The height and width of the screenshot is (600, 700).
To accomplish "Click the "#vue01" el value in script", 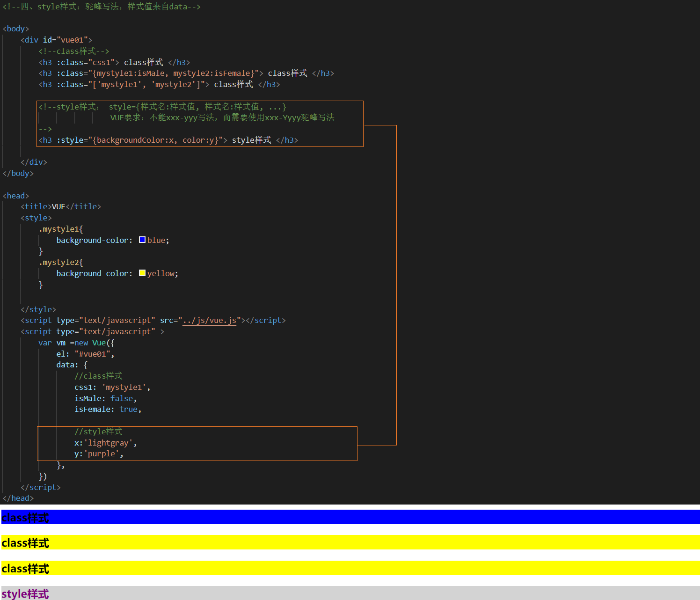I will [93, 354].
